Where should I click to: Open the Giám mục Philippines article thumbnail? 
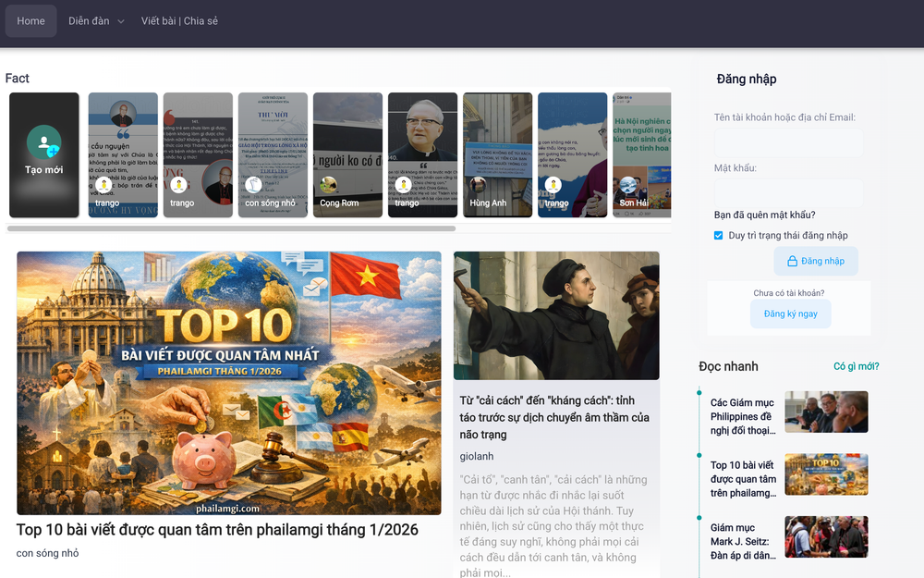pos(826,412)
